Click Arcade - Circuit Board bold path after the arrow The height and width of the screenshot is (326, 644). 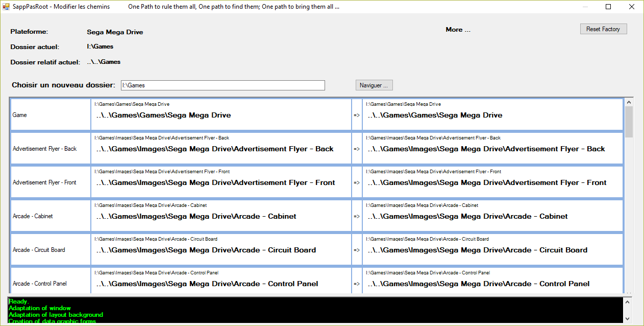pos(478,250)
